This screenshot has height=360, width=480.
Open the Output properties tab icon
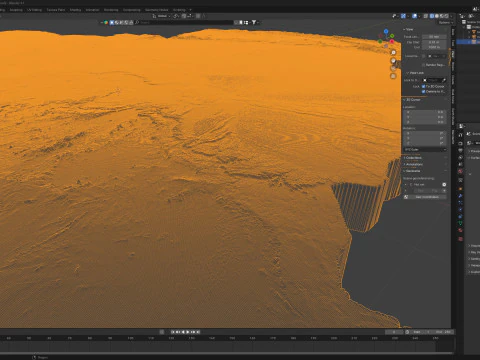tap(460, 150)
